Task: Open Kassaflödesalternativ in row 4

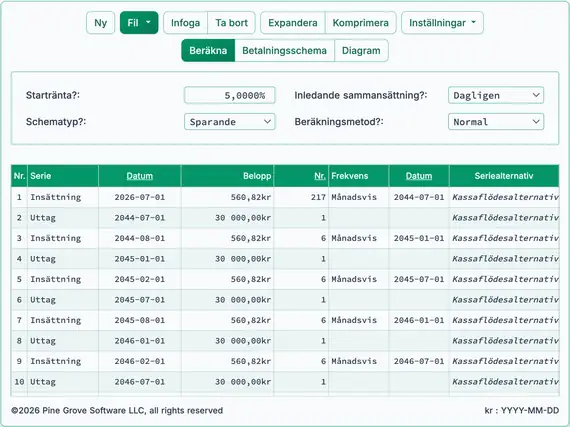Action: pyautogui.click(x=505, y=259)
